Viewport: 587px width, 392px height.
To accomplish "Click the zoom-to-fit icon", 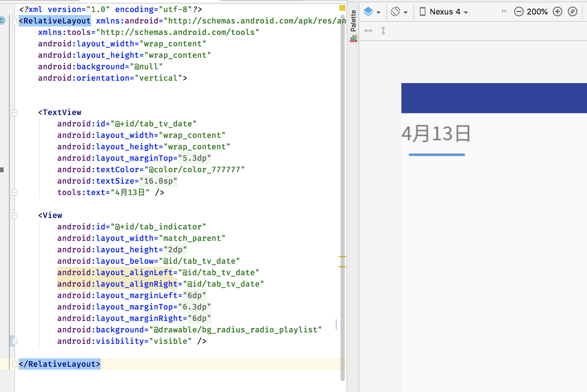I will (572, 11).
